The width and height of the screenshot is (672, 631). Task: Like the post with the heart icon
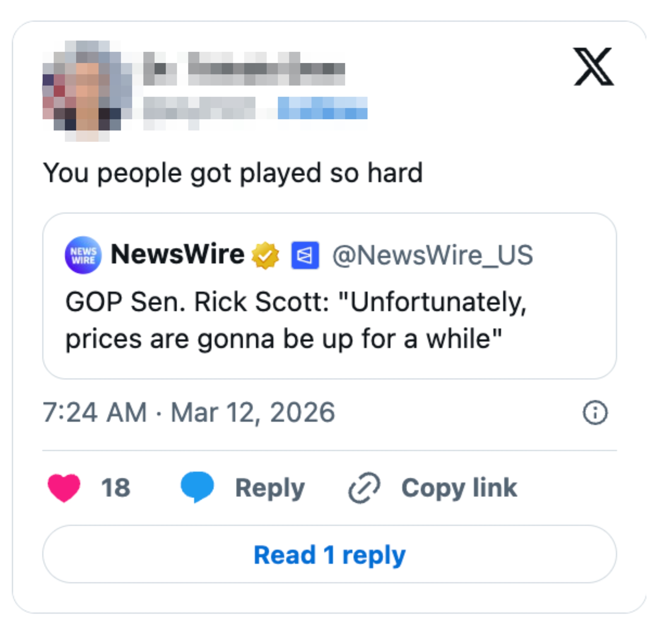64,488
